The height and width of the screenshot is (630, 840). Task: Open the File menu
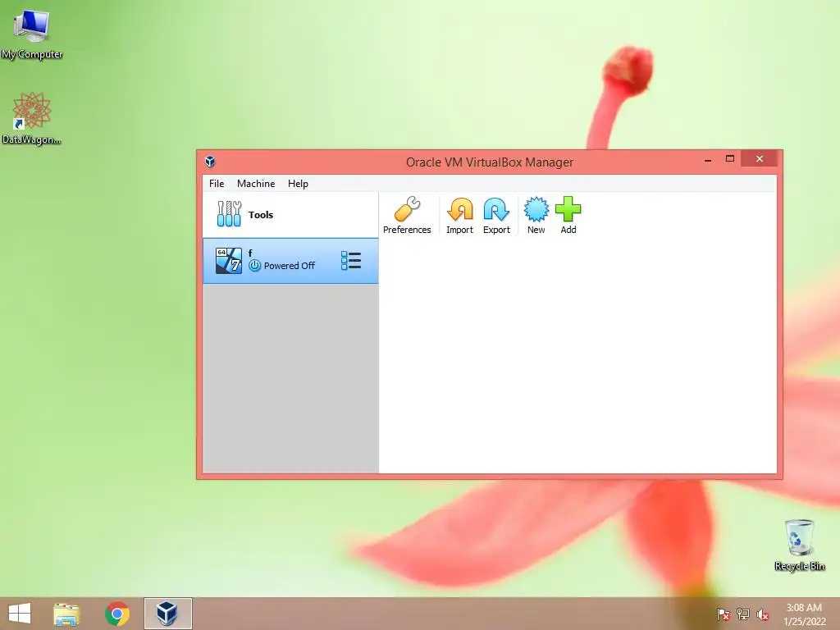pos(217,183)
